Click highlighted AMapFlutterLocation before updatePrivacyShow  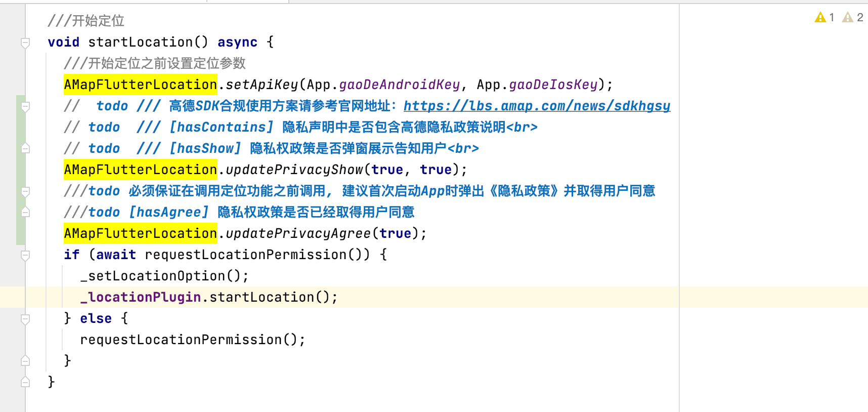tap(141, 170)
